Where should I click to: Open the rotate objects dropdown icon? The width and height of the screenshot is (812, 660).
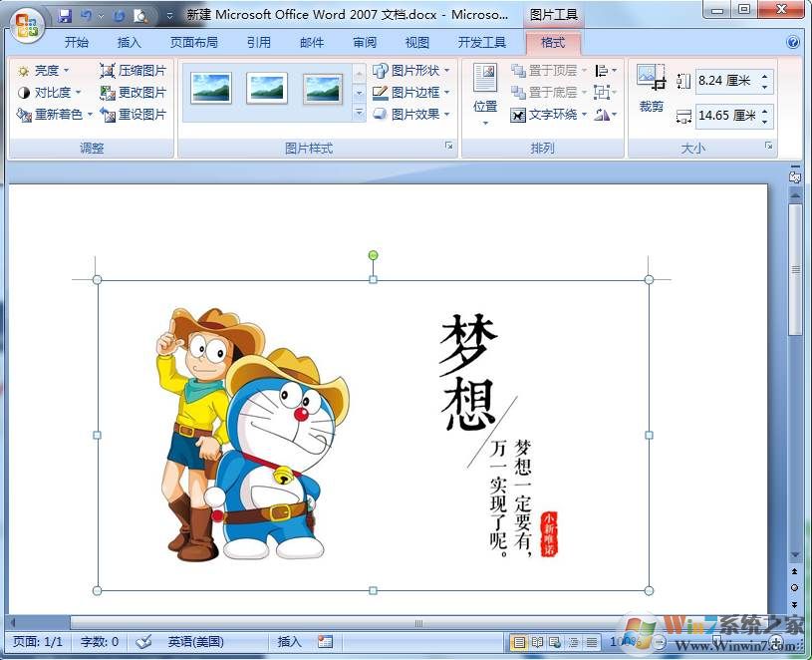click(606, 115)
